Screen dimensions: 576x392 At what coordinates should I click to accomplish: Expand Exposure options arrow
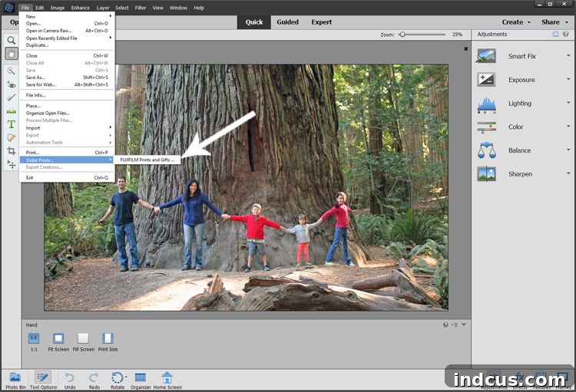[x=568, y=79]
